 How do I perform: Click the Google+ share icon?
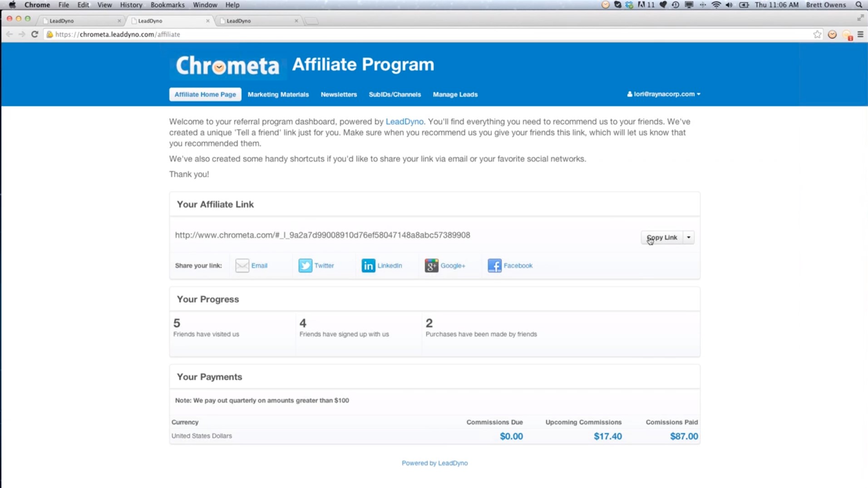(431, 266)
